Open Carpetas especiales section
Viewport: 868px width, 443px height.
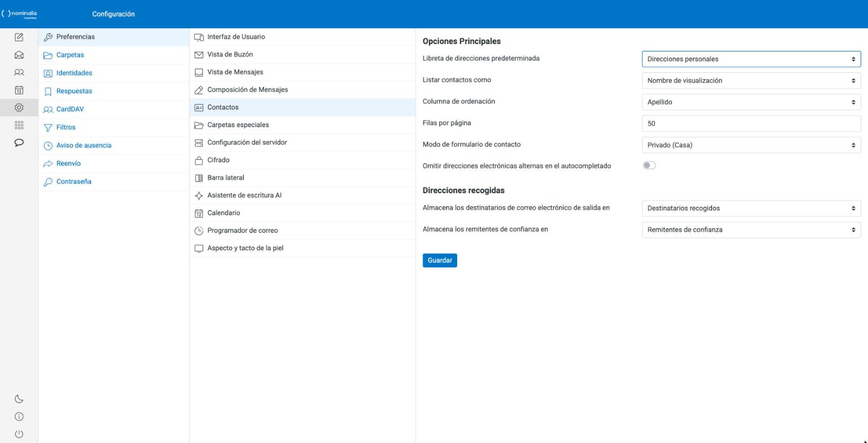coord(302,125)
